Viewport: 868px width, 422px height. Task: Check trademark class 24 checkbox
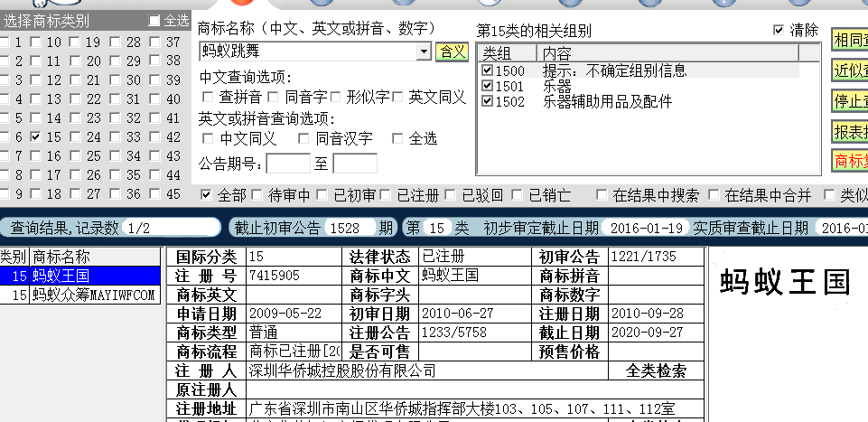point(75,136)
